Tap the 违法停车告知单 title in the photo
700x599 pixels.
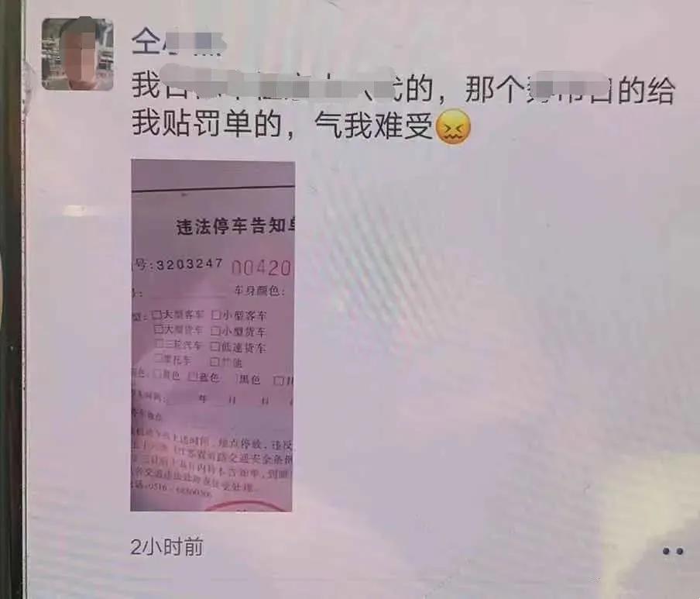(x=235, y=226)
